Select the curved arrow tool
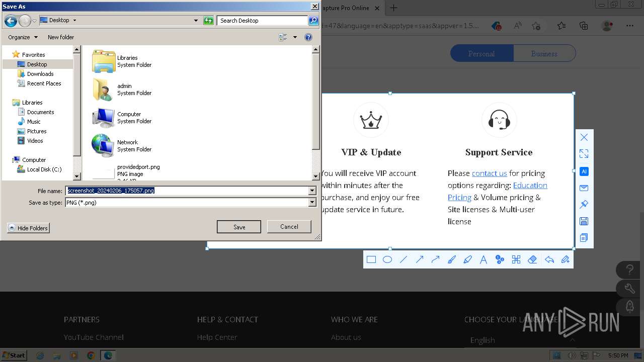 pyautogui.click(x=436, y=259)
